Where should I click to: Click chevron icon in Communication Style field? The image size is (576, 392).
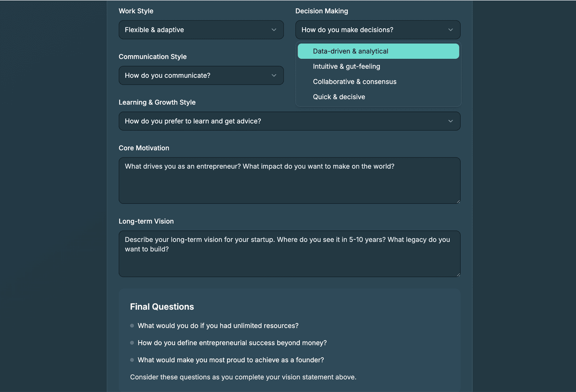(274, 75)
